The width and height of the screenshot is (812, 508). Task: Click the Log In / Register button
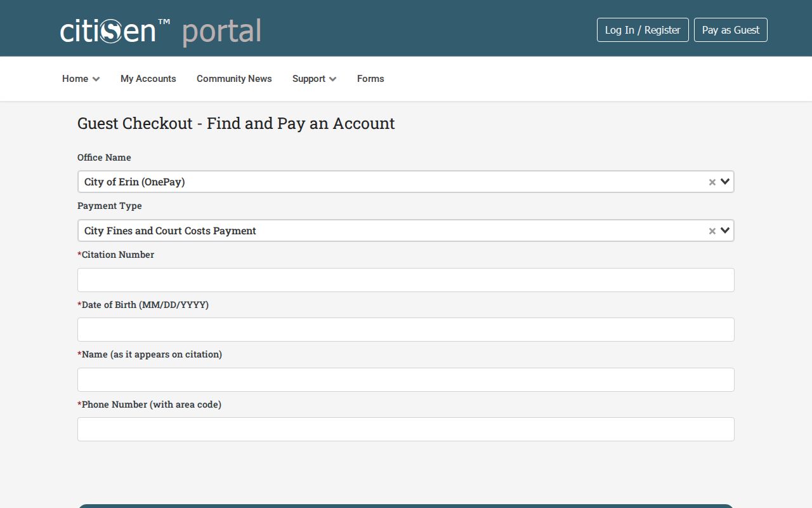643,30
